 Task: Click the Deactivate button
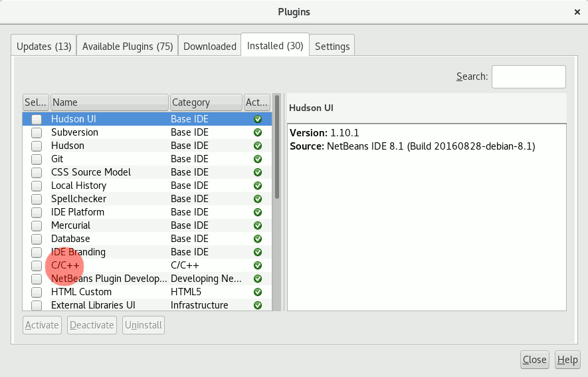(x=92, y=325)
